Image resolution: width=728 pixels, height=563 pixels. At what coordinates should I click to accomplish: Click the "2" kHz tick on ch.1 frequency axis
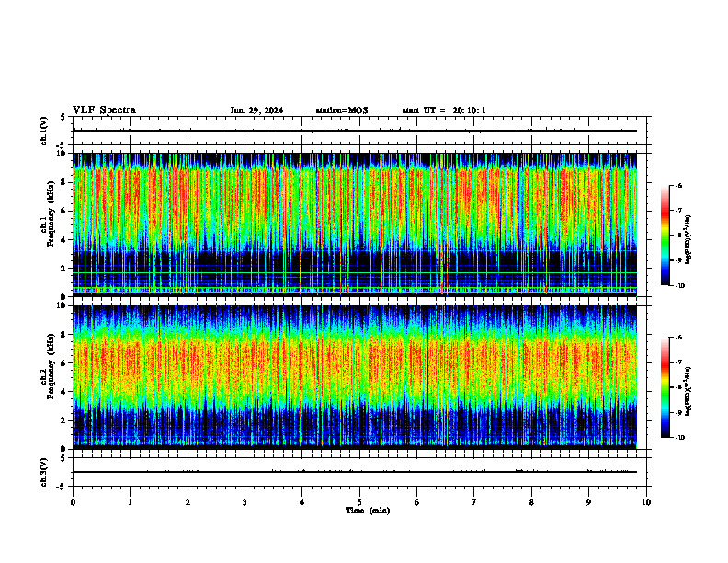[x=64, y=269]
